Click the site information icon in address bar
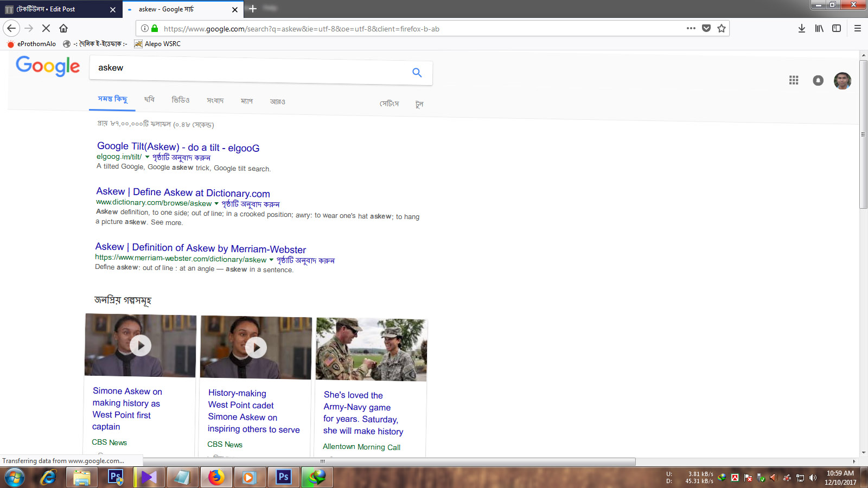The image size is (868, 488). tap(145, 28)
